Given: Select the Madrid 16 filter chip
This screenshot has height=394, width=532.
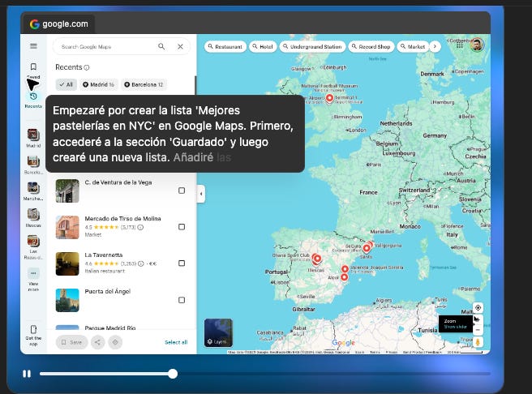Looking at the screenshot, I should coord(99,84).
